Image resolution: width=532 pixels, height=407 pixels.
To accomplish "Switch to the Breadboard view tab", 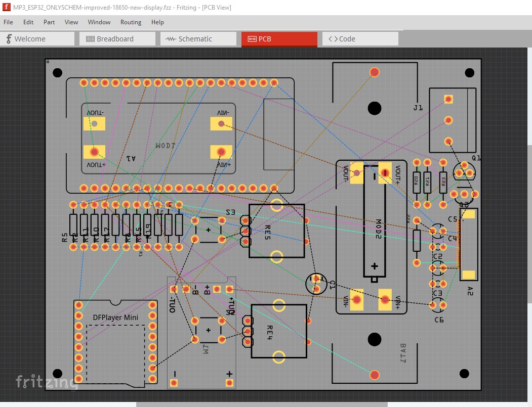I will click(116, 39).
